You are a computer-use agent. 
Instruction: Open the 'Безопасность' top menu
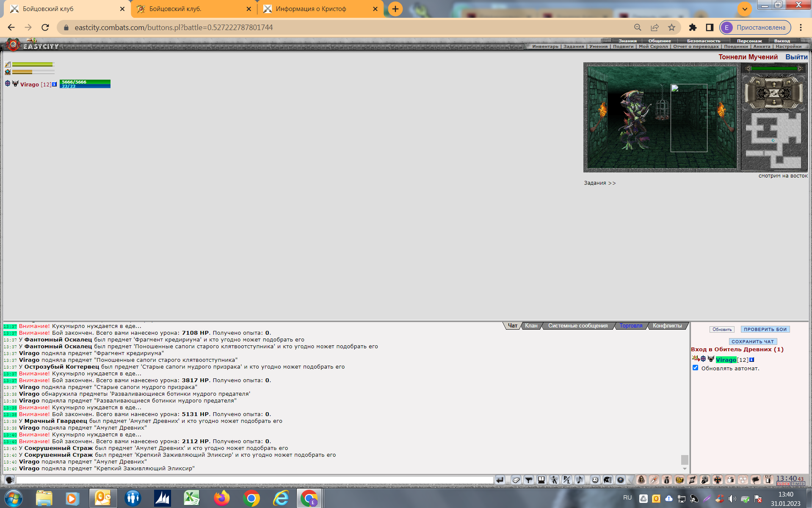tap(704, 41)
